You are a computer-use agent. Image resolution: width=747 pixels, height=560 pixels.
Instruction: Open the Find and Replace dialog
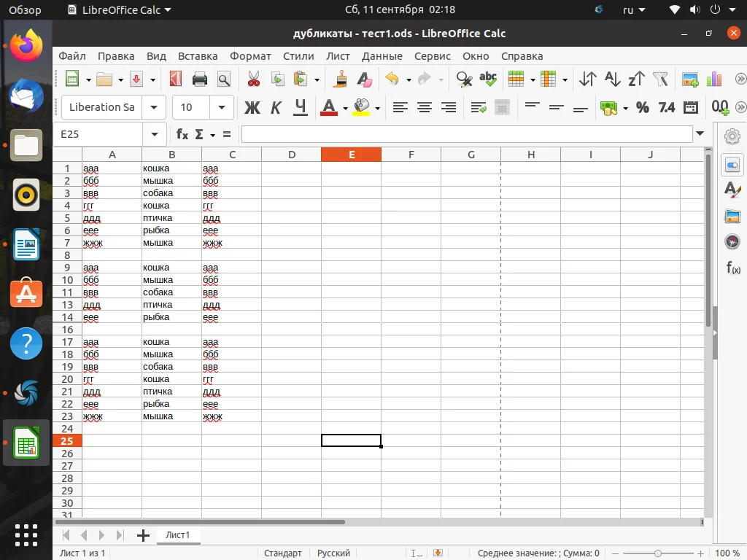[x=463, y=79]
